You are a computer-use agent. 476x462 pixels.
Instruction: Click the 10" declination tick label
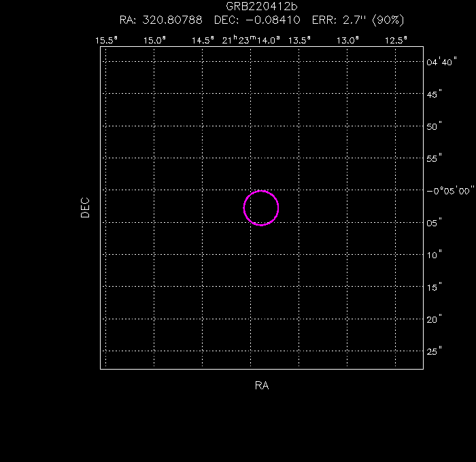(x=434, y=255)
